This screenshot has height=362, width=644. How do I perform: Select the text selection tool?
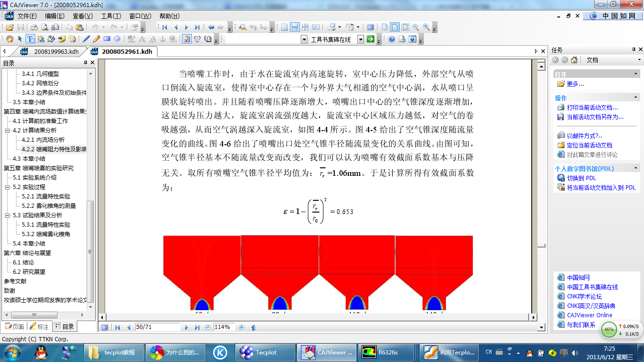30,39
